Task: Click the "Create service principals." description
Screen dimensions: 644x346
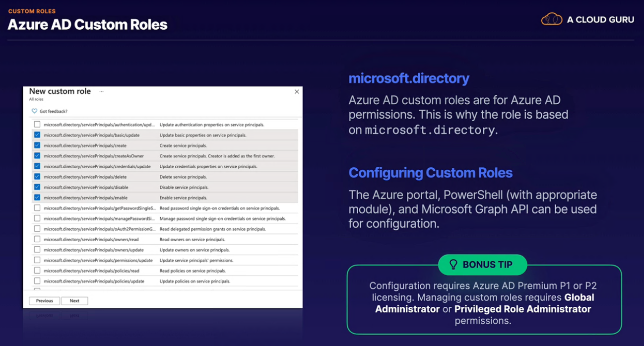Action: [183, 145]
